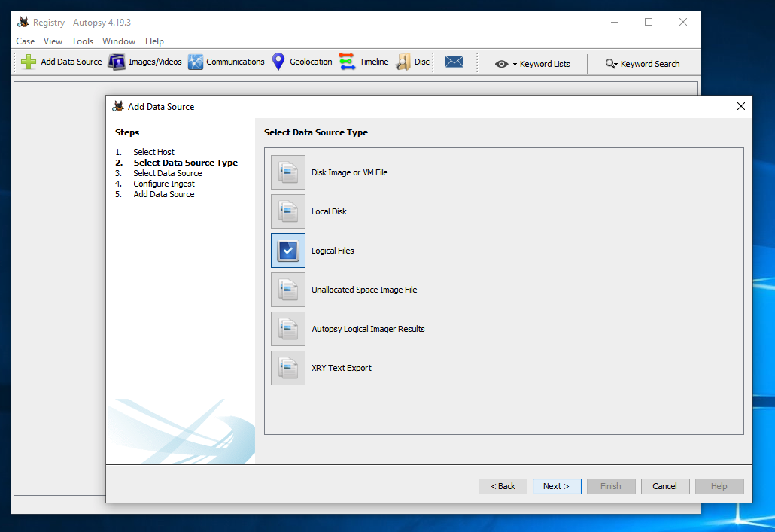The width and height of the screenshot is (775, 532).
Task: Click the 'Local Disk' label text
Action: [329, 211]
